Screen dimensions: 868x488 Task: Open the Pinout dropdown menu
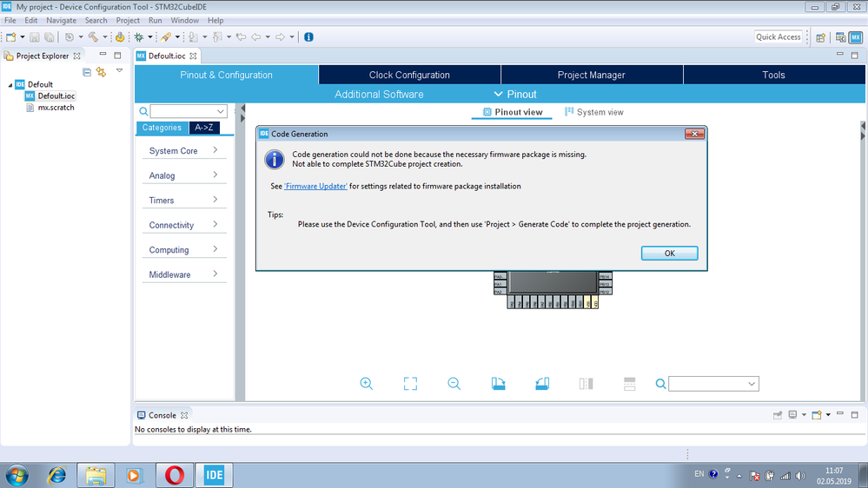coord(515,94)
